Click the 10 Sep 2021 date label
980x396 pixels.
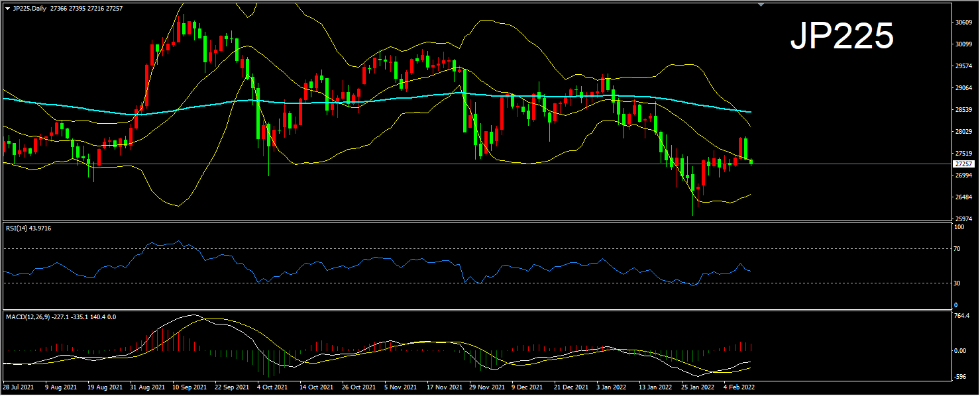(x=188, y=387)
